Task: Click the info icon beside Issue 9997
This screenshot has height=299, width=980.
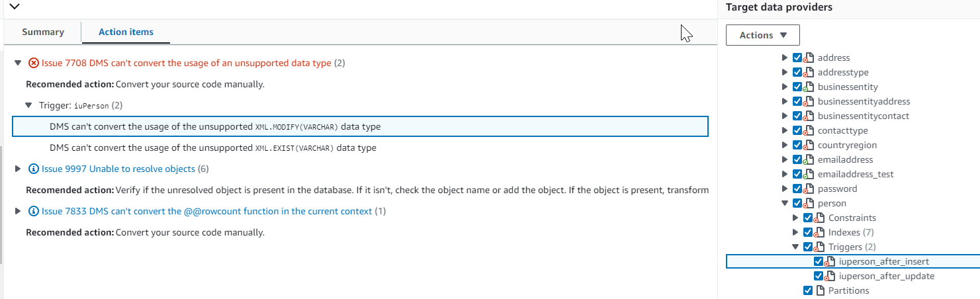Action: (x=34, y=169)
